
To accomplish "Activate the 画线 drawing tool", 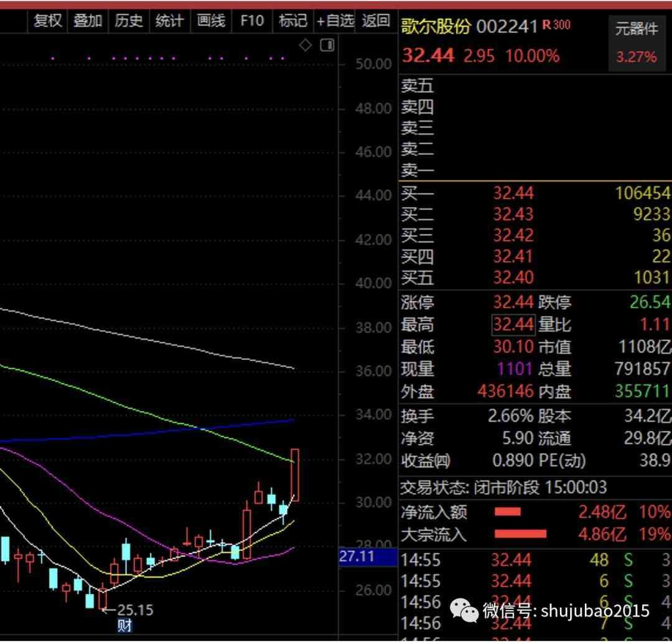I will pyautogui.click(x=211, y=21).
